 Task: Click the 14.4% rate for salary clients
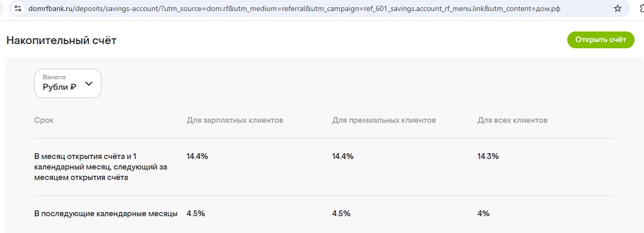pos(197,156)
